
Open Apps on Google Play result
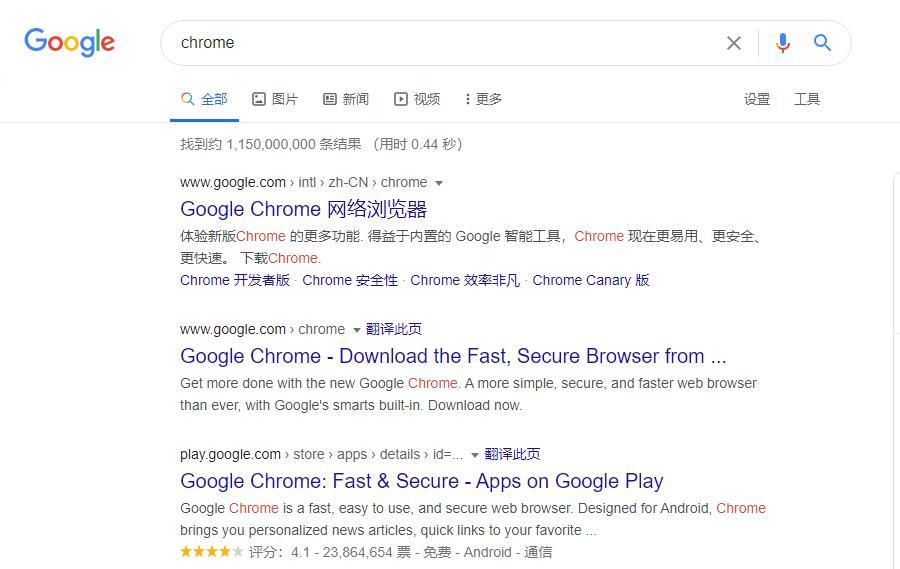pyautogui.click(x=422, y=481)
